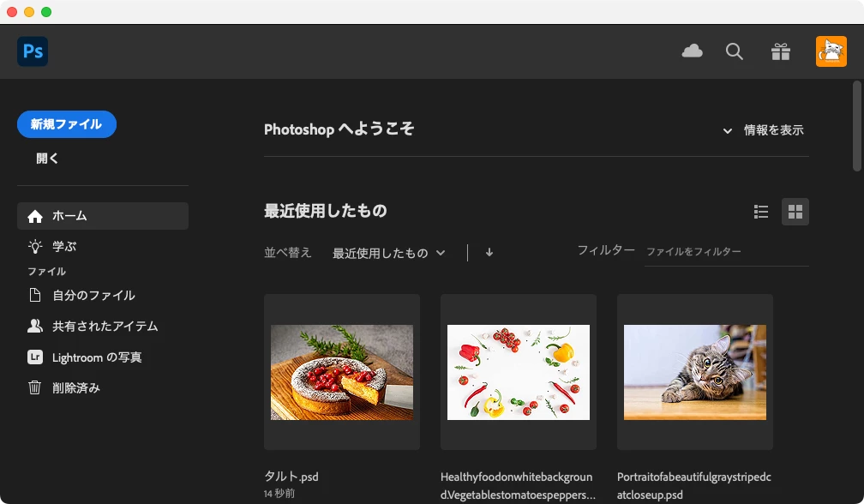Click the 情報を表示 link
Viewport: 864px width, 504px height.
click(774, 130)
